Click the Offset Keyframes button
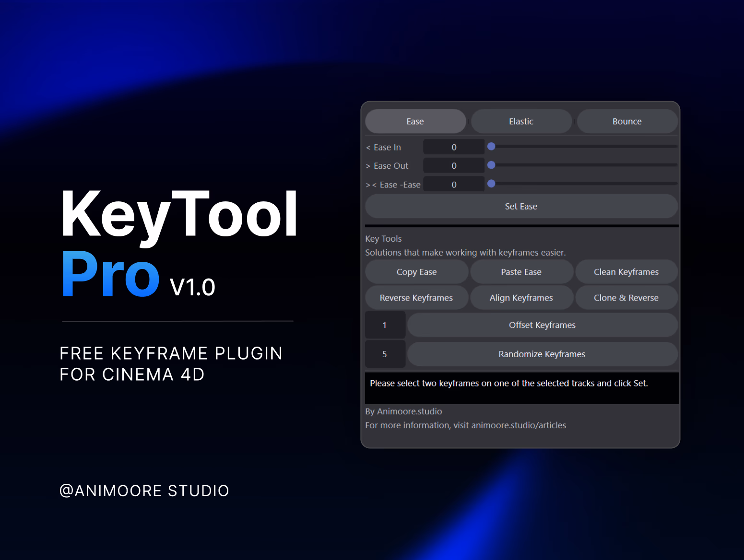Image resolution: width=744 pixels, height=560 pixels. 542,325
